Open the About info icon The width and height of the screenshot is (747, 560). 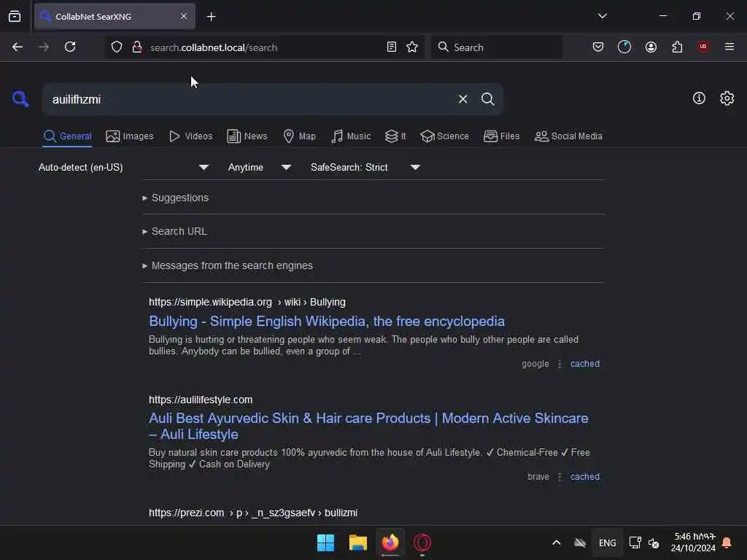(699, 98)
